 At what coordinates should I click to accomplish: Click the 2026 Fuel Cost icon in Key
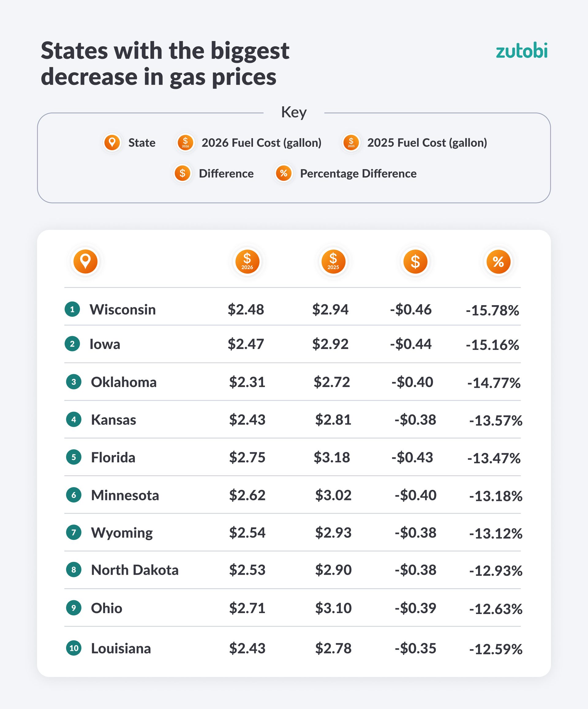pyautogui.click(x=185, y=142)
